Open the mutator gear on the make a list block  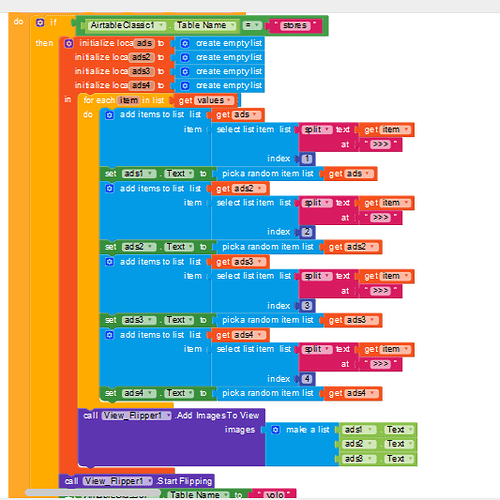275,430
